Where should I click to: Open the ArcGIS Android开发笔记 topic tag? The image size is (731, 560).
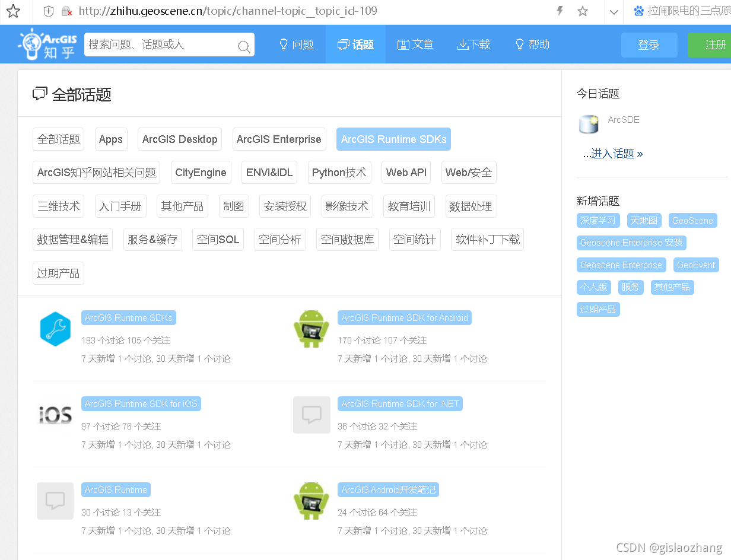389,490
